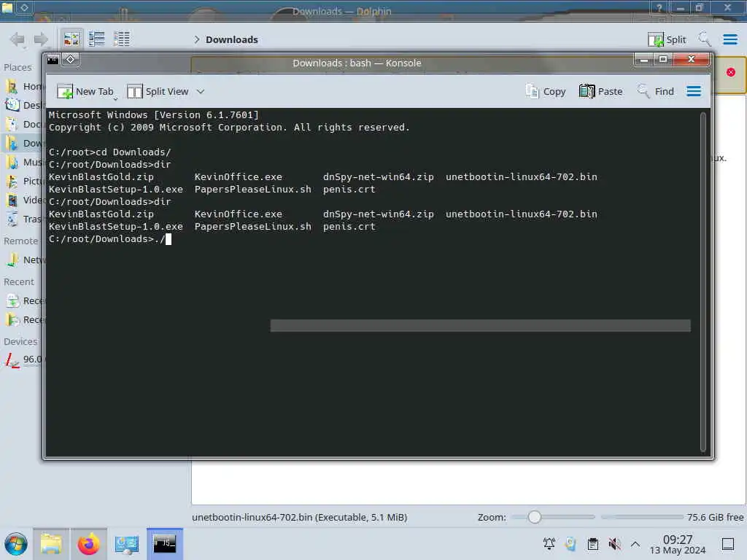The height and width of the screenshot is (560, 747).
Task: Click the updates shield tray icon
Action: 570,544
